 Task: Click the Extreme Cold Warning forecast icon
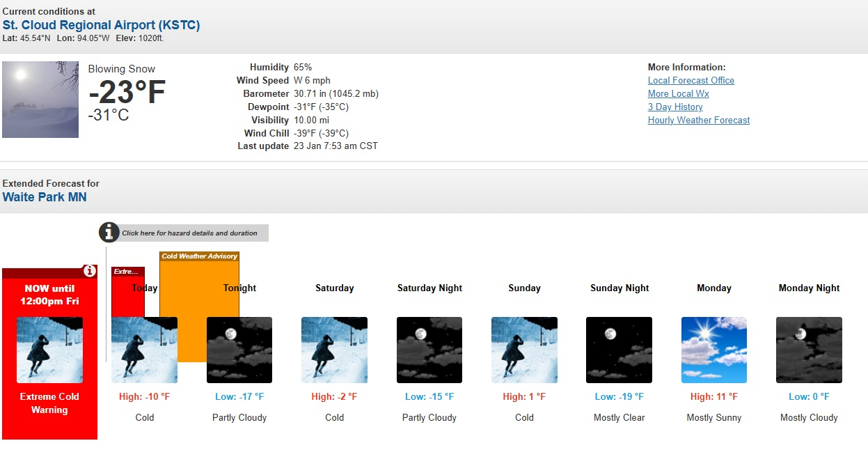point(49,350)
